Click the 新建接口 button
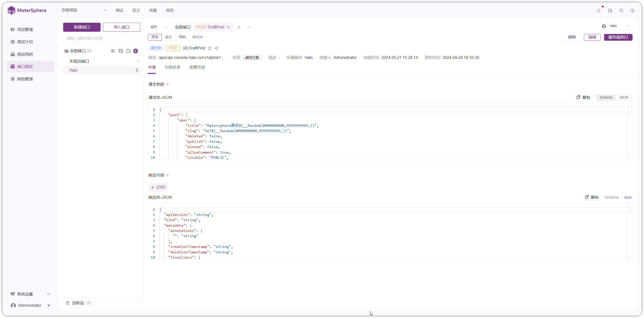This screenshot has width=644, height=318. (82, 27)
